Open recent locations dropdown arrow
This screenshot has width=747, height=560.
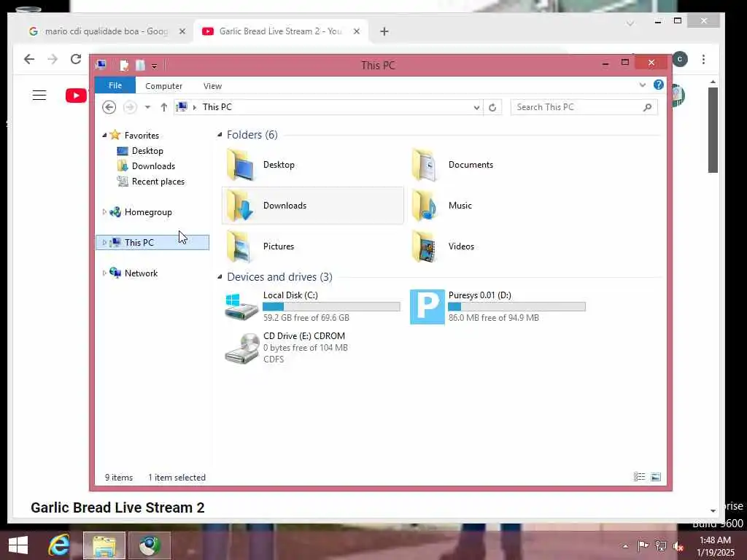(x=147, y=107)
